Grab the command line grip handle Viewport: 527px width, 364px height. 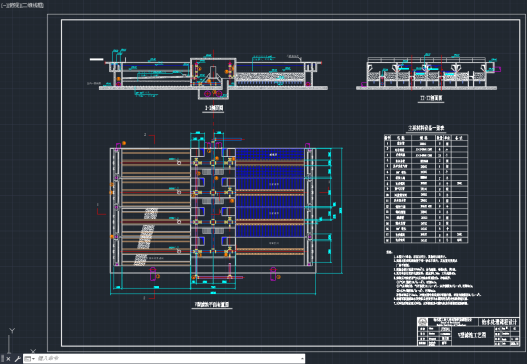[x=3, y=359]
